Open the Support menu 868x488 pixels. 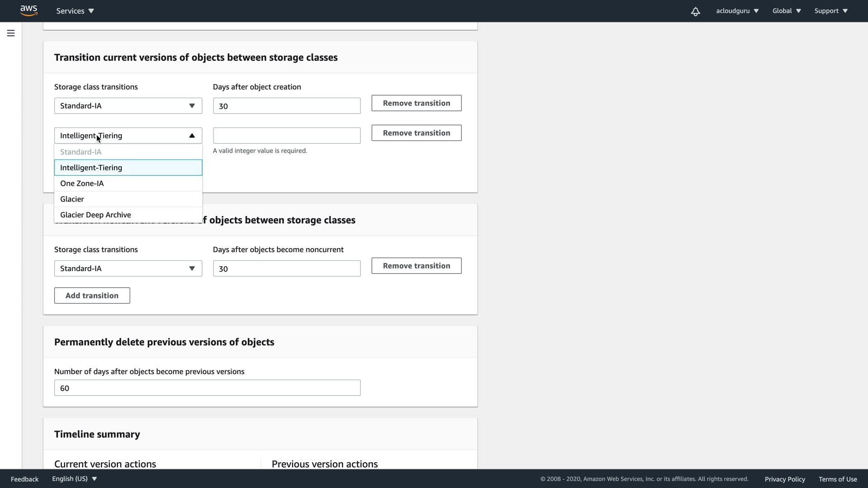(831, 11)
